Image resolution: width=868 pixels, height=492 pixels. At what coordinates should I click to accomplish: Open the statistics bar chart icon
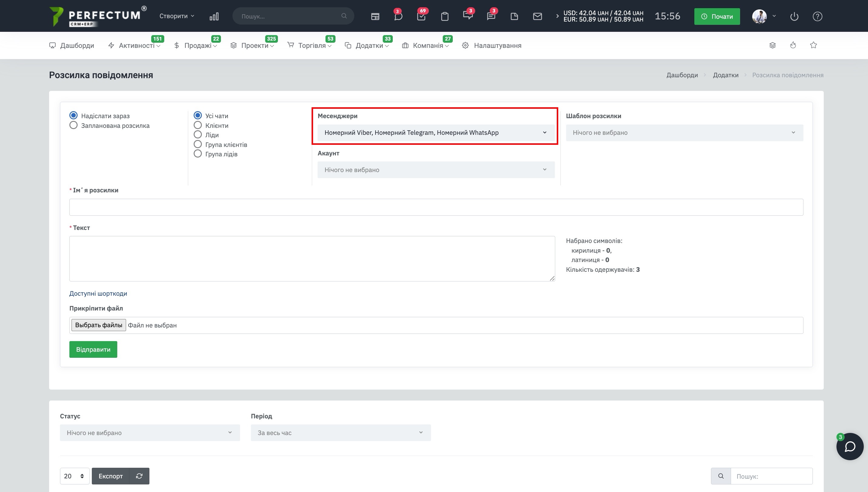[214, 16]
